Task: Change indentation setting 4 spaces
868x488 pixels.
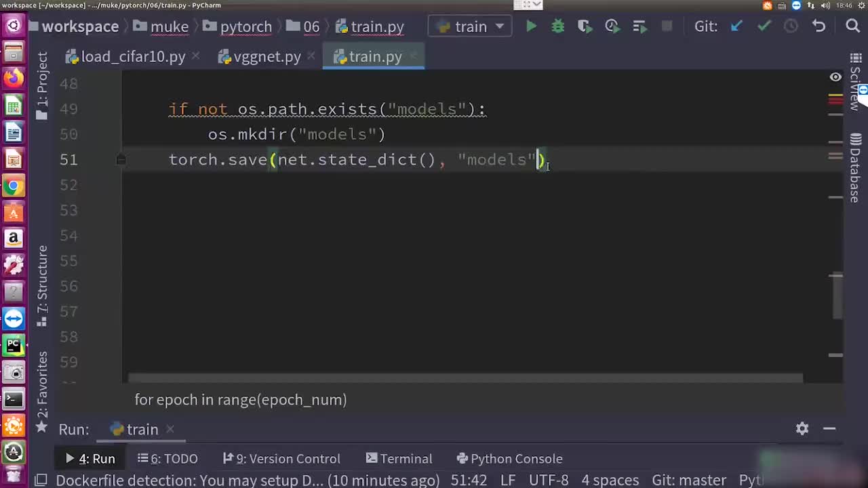Action: point(610,480)
